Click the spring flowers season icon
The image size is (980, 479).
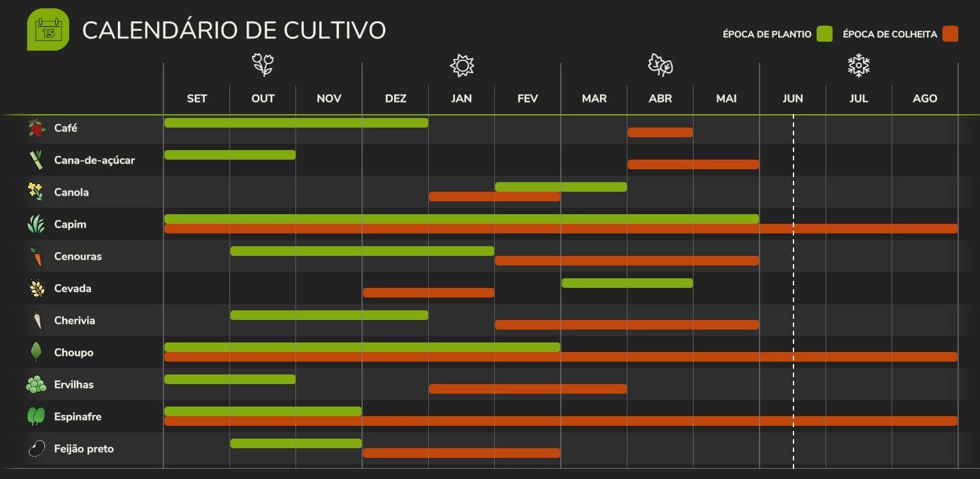[263, 65]
